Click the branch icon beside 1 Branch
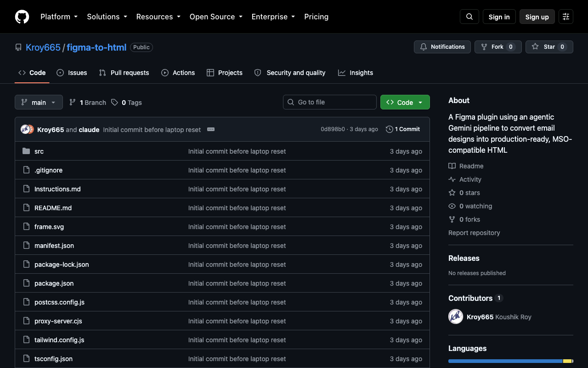This screenshot has width=588, height=368. (73, 103)
